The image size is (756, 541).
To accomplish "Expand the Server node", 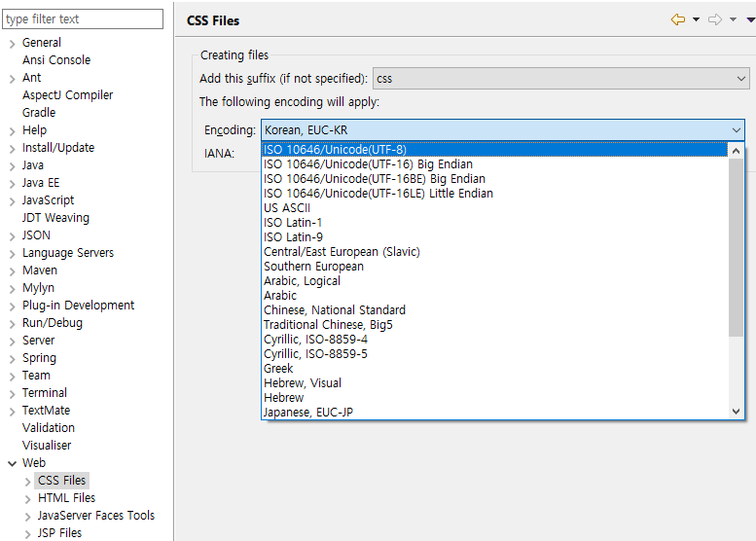I will pyautogui.click(x=12, y=342).
